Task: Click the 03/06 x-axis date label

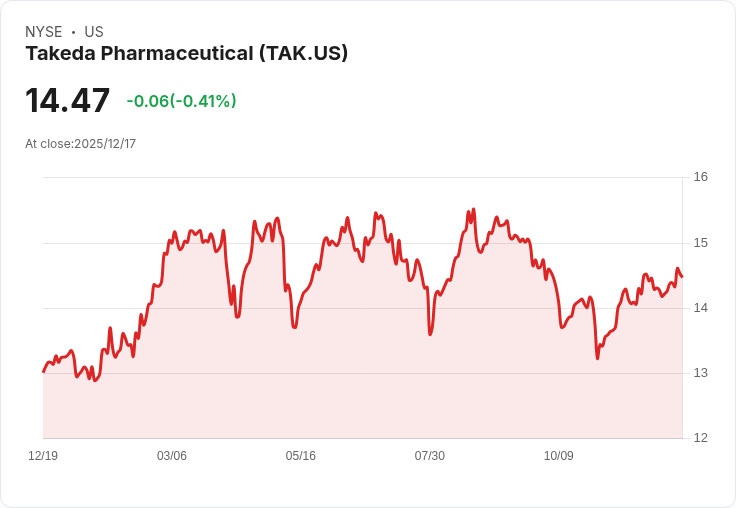Action: tap(171, 455)
